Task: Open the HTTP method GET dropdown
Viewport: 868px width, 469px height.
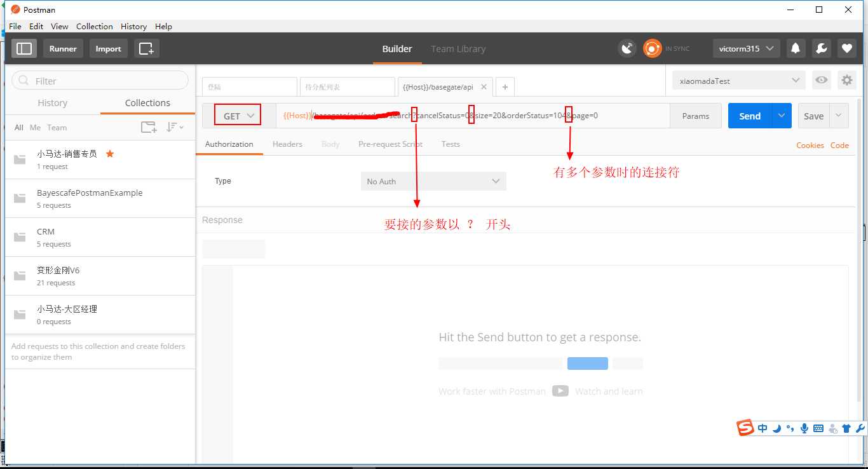Action: coord(238,116)
